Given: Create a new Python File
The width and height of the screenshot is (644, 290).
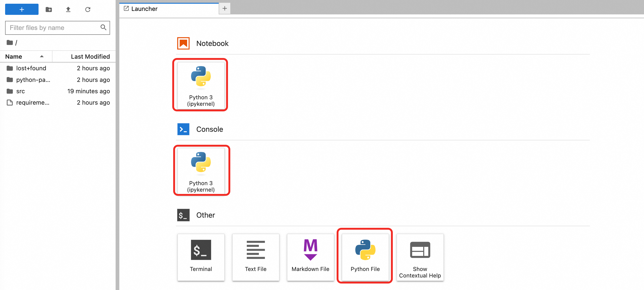Looking at the screenshot, I should [x=365, y=257].
